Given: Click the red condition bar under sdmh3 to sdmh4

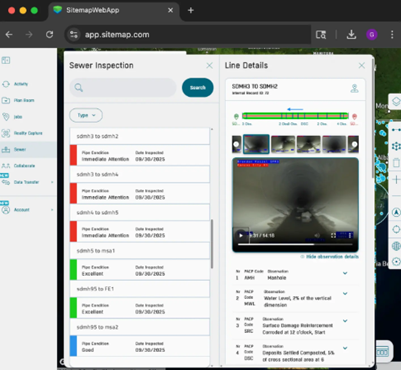Looking at the screenshot, I should 73,194.
